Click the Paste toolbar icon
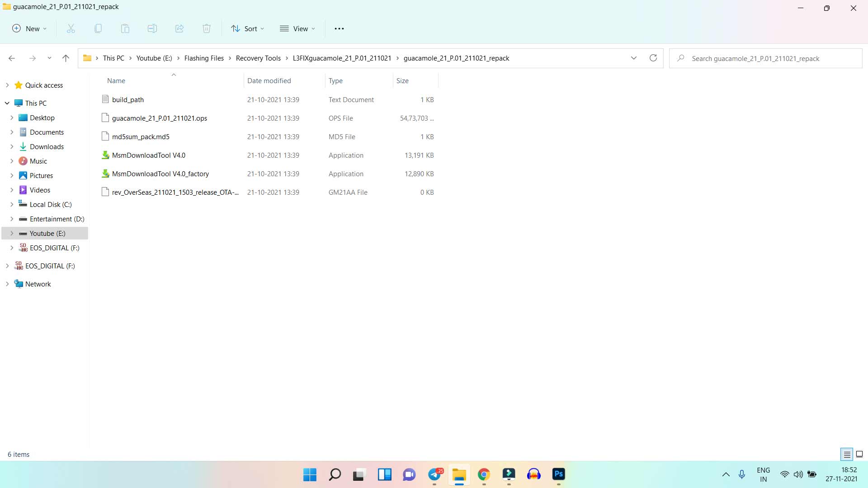 pos(125,28)
